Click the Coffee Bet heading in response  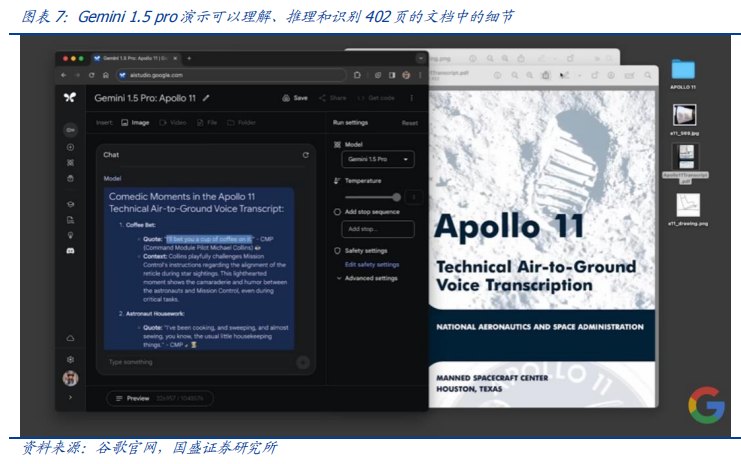[x=140, y=225]
